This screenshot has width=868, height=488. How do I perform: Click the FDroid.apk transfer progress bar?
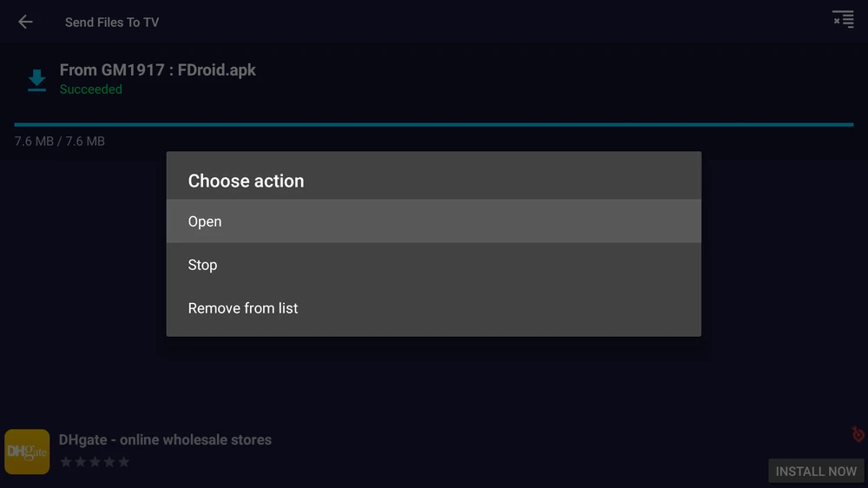point(433,124)
